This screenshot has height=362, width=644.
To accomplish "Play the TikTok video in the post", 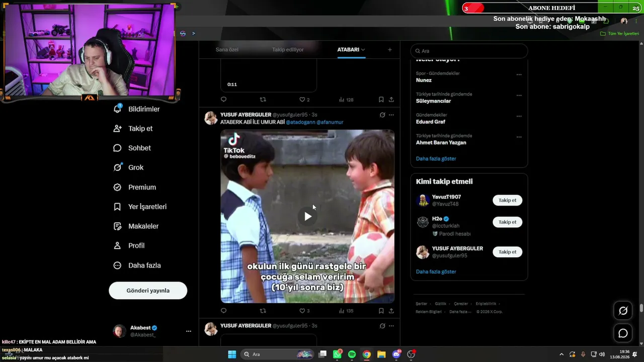I will [x=307, y=216].
